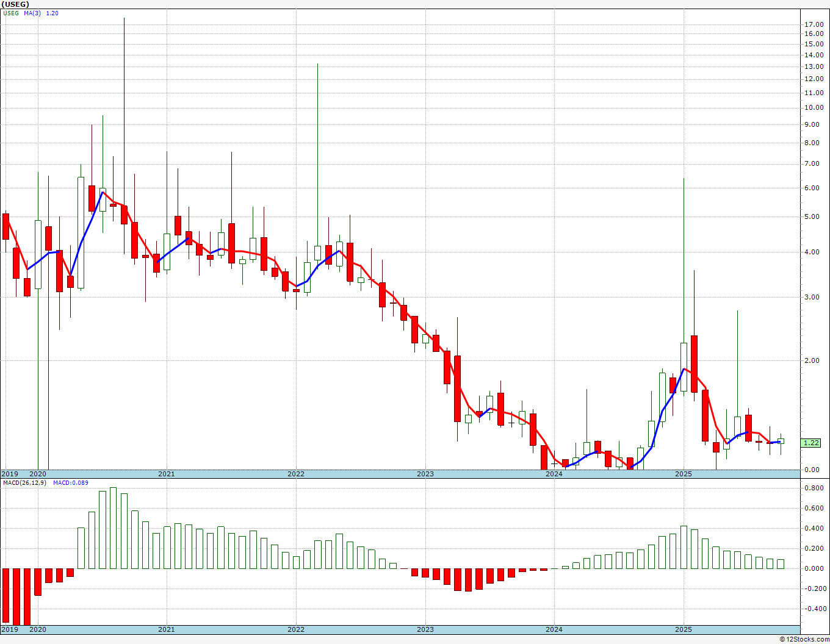Click 2025 on the price chart time axis

point(684,474)
